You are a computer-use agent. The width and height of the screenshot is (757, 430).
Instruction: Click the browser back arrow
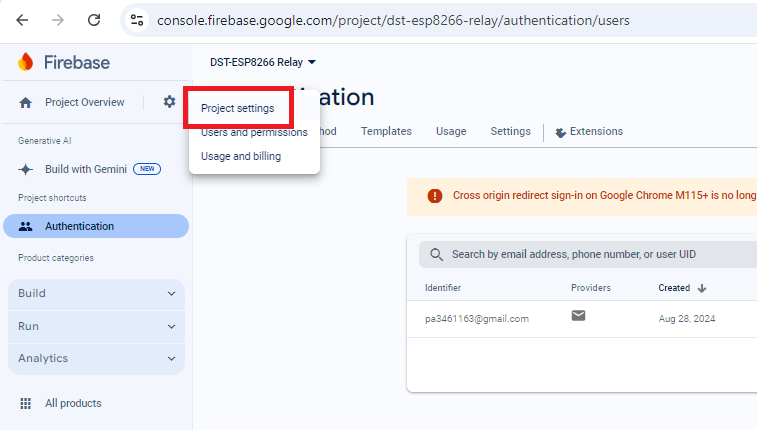point(22,20)
